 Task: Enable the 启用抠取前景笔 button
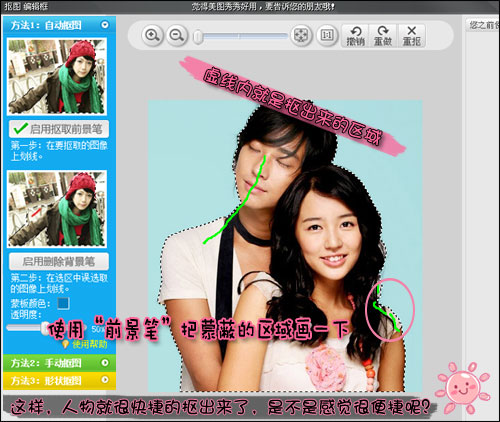point(59,129)
